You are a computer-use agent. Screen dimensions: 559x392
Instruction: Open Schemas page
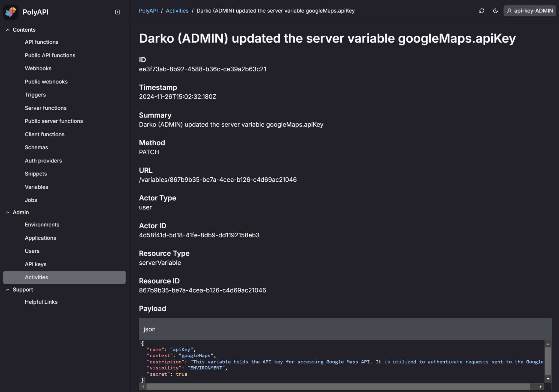point(36,147)
